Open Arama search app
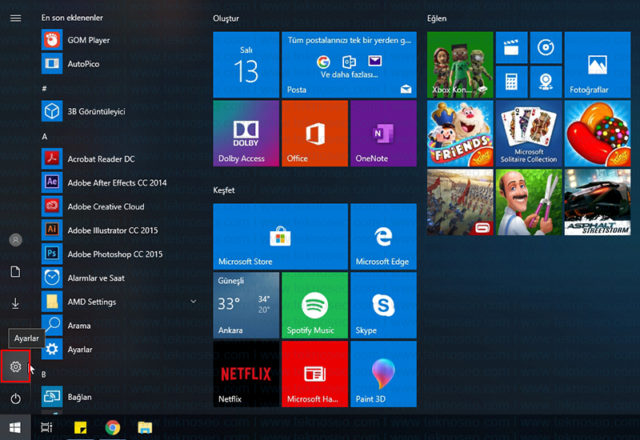This screenshot has height=440, width=640. [118, 325]
